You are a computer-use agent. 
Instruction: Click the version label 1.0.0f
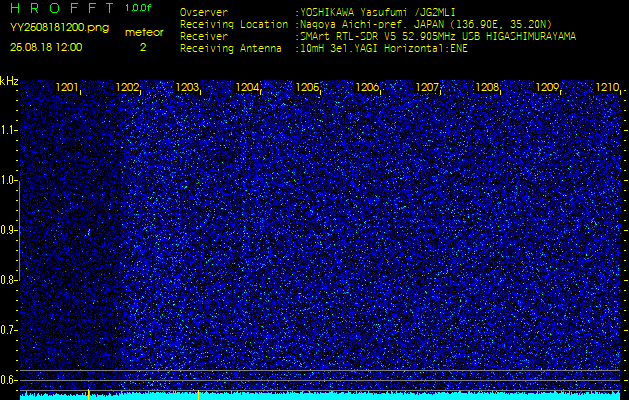(138, 8)
